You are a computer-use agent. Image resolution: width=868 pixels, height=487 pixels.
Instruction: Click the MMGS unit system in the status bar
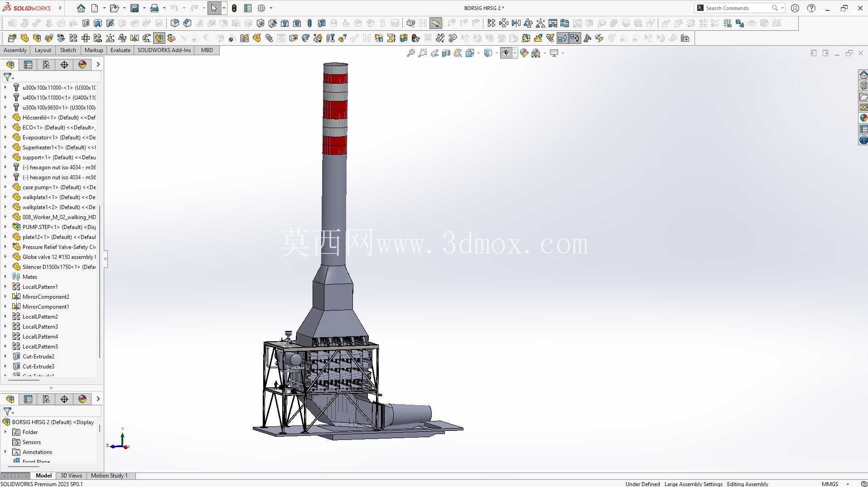coord(830,484)
